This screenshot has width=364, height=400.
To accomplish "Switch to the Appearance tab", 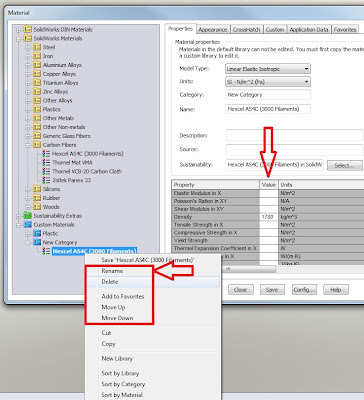I will tap(213, 29).
